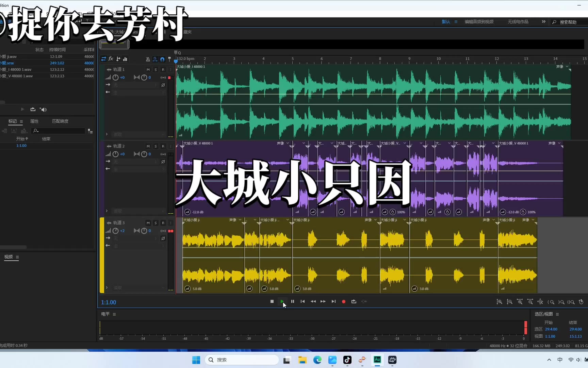
Task: Expand 轨道 1 automation lane chevron
Action: pos(107,134)
